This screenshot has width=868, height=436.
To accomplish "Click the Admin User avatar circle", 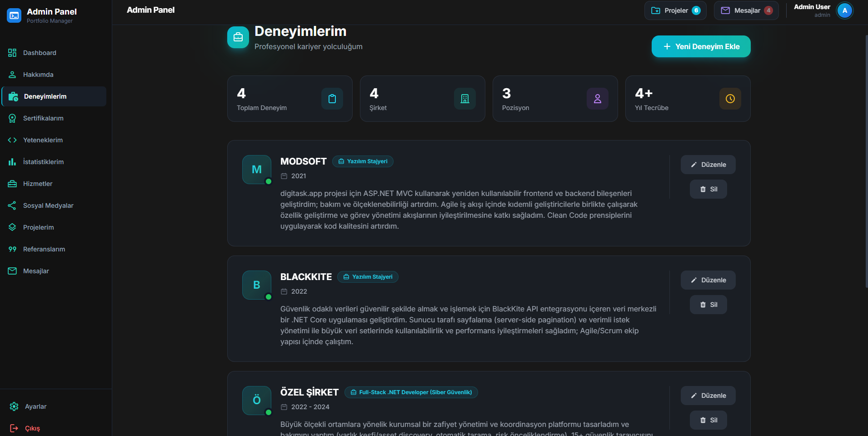I will point(845,10).
